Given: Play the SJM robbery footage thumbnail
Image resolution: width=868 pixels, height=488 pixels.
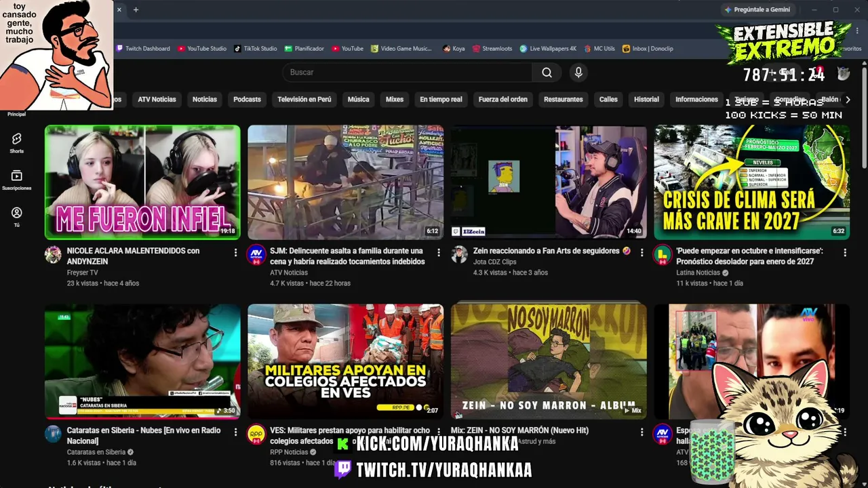Looking at the screenshot, I should click(x=346, y=182).
